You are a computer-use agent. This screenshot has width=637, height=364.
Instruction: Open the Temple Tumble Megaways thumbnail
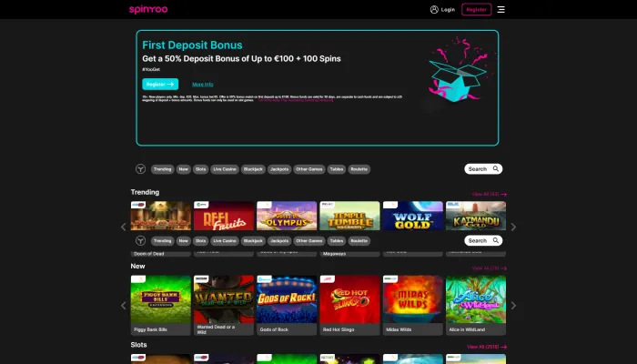349,216
